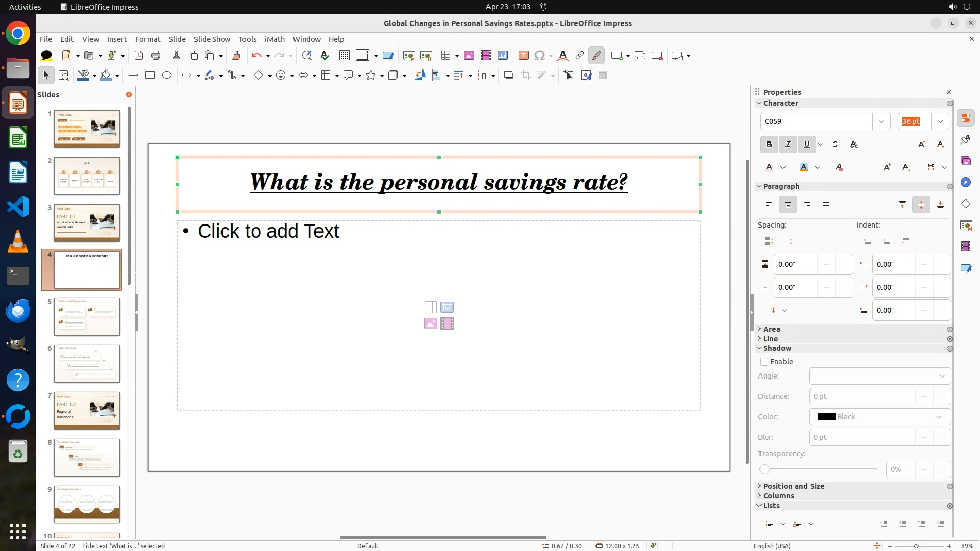Click the Insert Text Box icon
This screenshot has width=980, height=551.
pos(523,56)
